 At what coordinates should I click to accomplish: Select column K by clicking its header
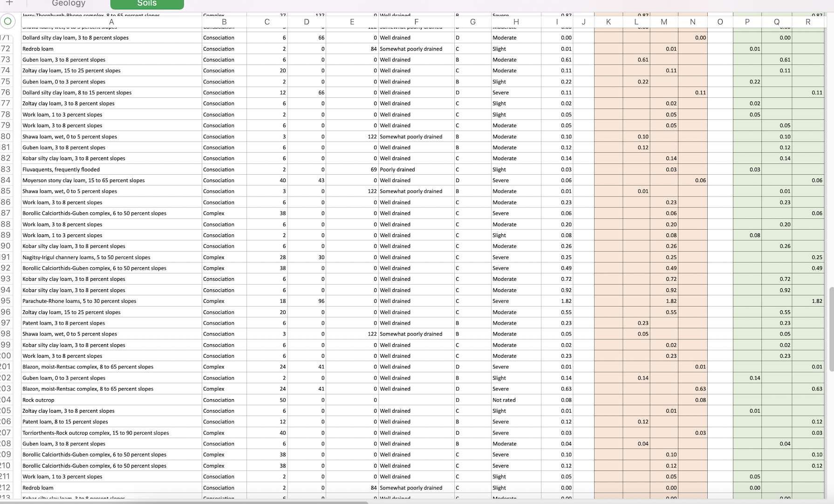[608, 21]
